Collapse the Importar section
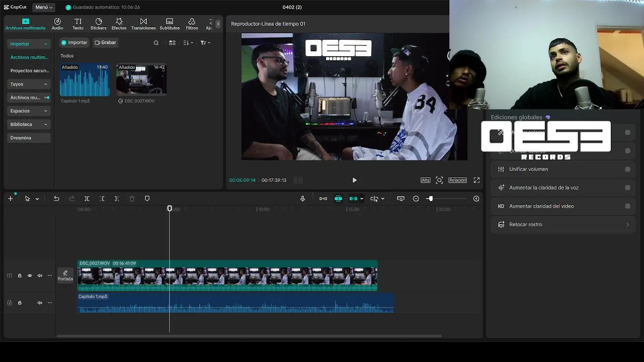The image size is (644, 362). [46, 44]
